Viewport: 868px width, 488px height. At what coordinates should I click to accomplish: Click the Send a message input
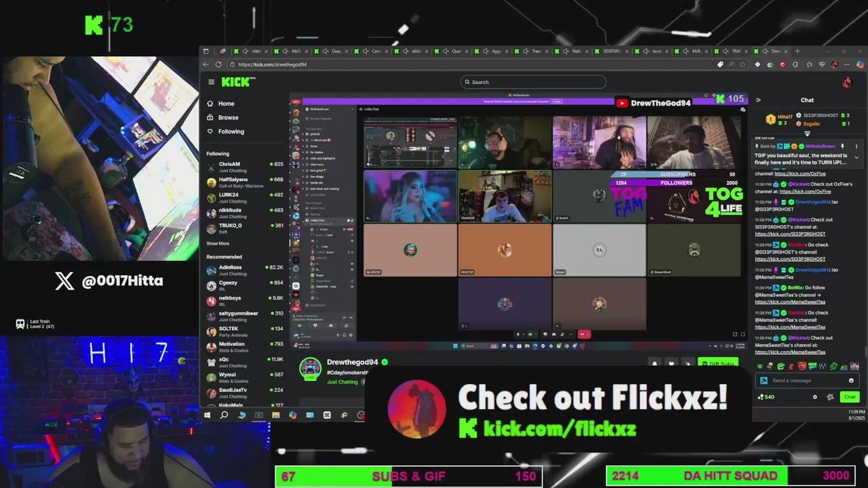pyautogui.click(x=806, y=380)
